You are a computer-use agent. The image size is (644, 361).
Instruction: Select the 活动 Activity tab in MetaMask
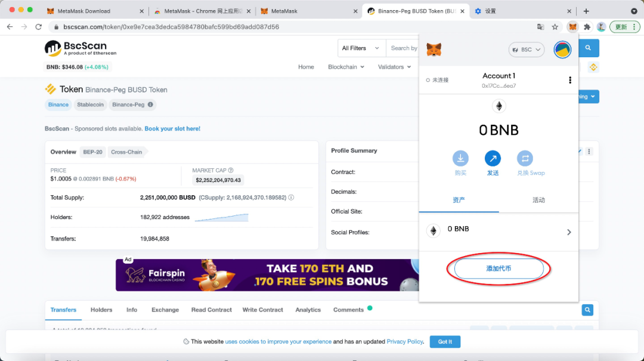click(x=538, y=200)
